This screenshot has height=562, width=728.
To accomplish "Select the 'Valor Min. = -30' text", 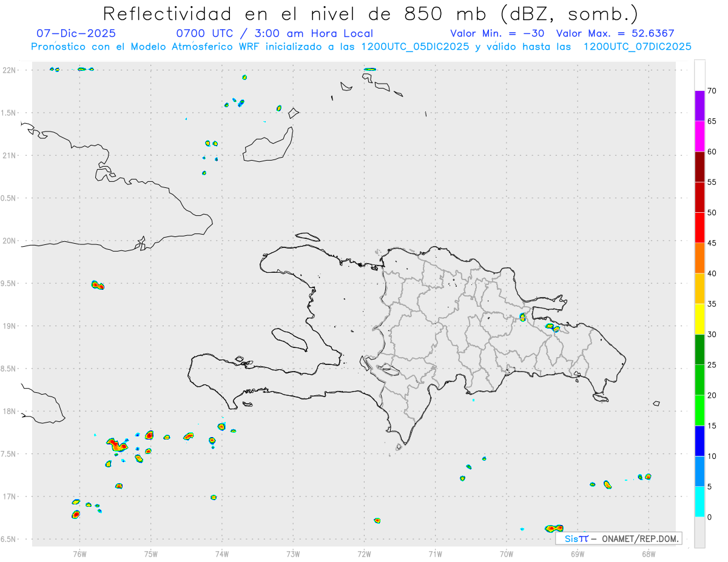I will (x=497, y=33).
